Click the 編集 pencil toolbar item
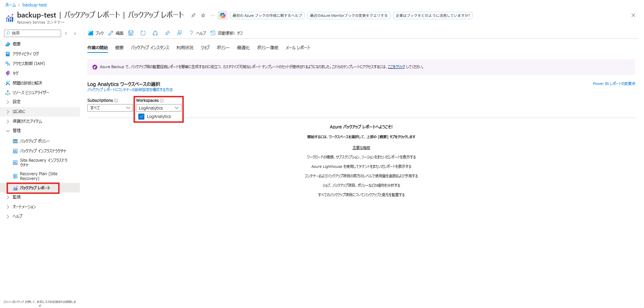 (116, 33)
